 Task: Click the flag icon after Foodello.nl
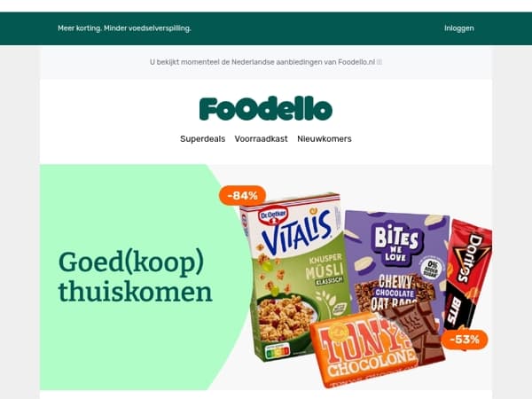click(379, 62)
